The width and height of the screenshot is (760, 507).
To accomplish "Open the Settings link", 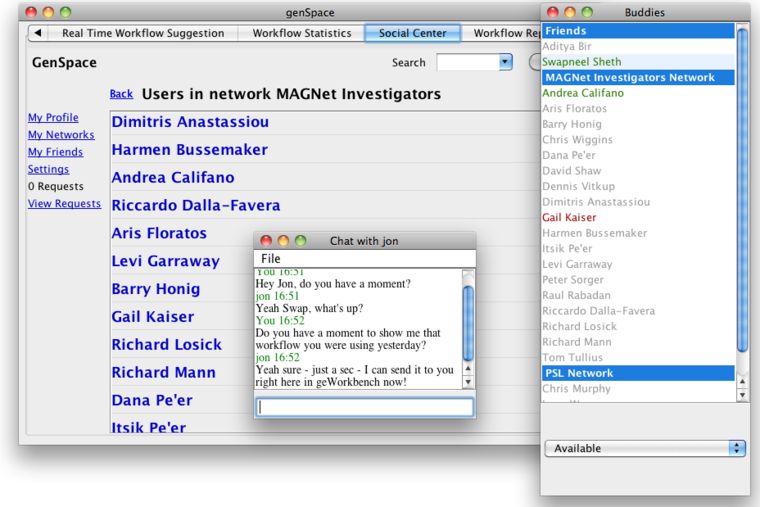I will pyautogui.click(x=48, y=169).
